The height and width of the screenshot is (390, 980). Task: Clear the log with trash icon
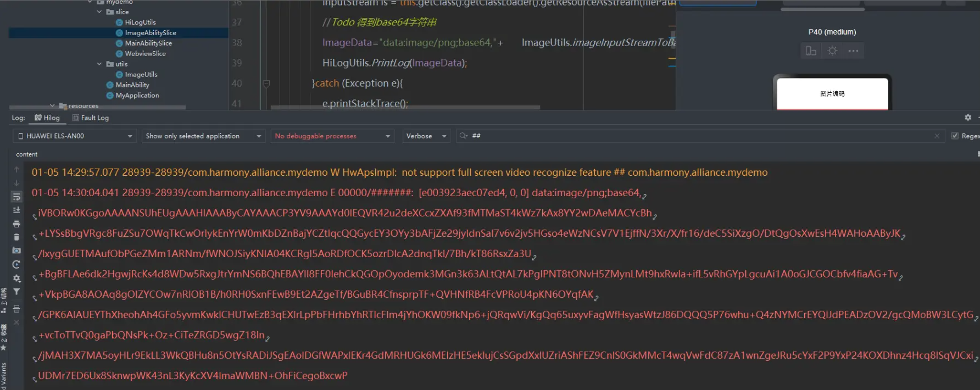16,237
